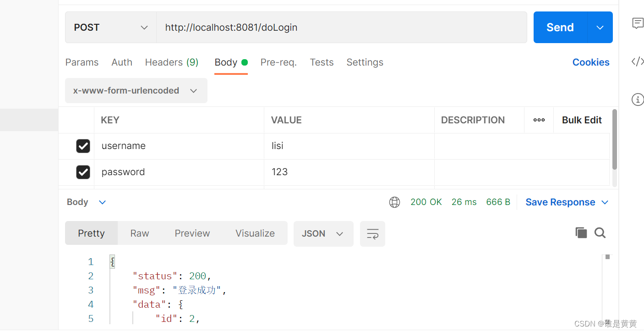The width and height of the screenshot is (644, 332).
Task: Click the "data" response line
Action: (158, 304)
